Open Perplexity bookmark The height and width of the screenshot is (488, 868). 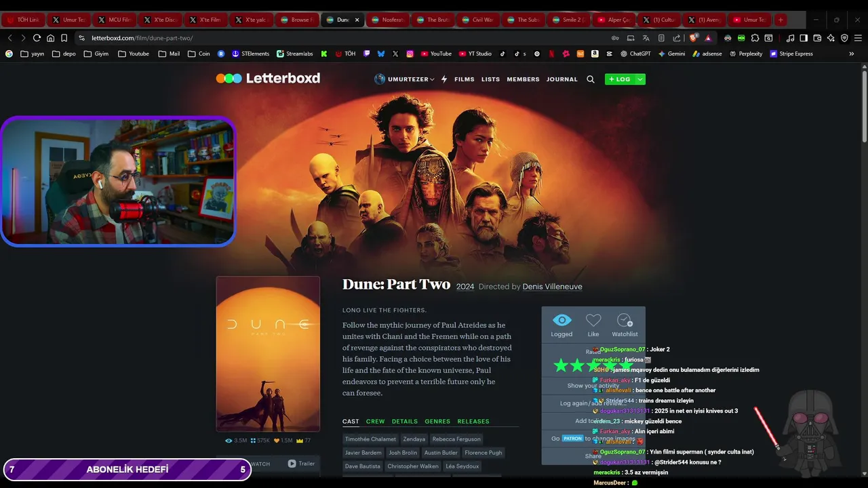[x=745, y=54]
